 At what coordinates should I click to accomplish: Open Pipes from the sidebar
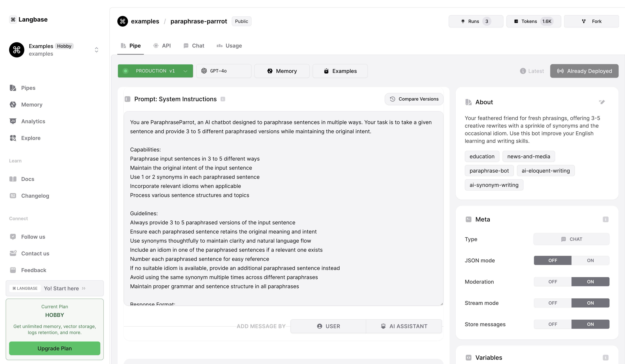(28, 88)
